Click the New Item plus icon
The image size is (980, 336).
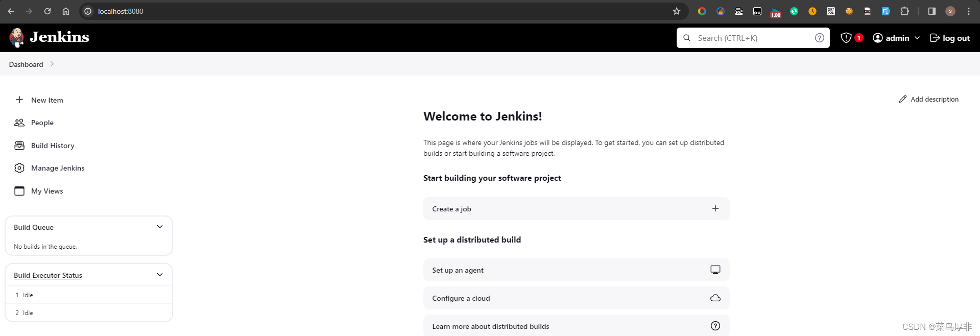click(x=19, y=100)
